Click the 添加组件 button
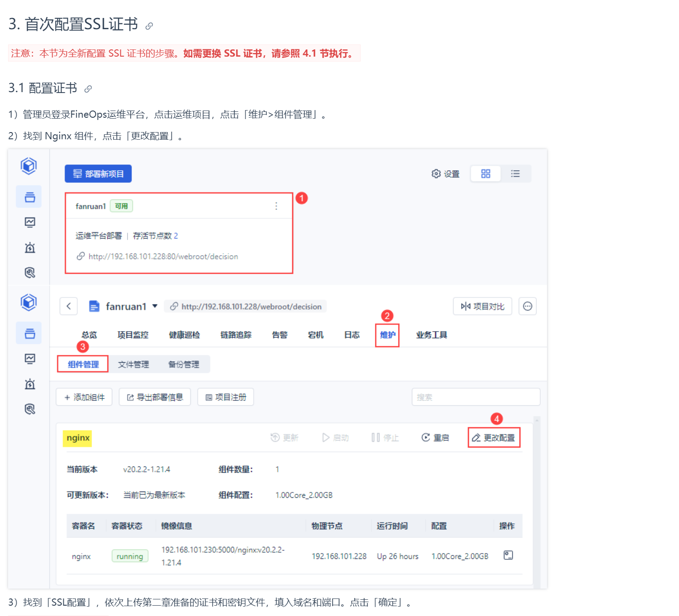 click(84, 397)
